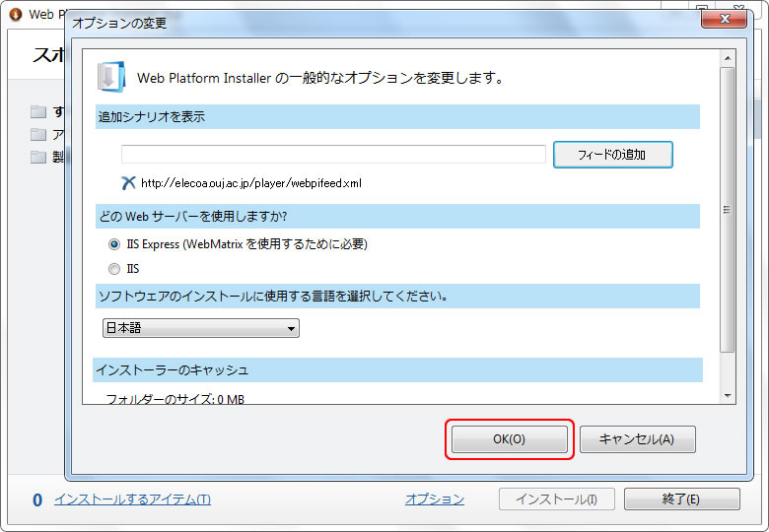Click the X icon to remove the elecoa feed
769x532 pixels.
click(x=127, y=182)
